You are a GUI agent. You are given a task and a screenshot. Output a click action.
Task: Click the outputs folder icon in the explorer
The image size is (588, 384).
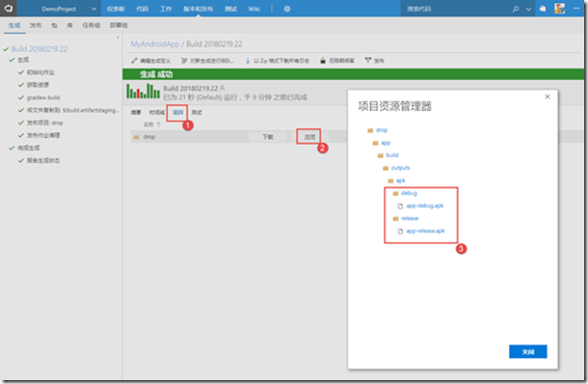pos(386,168)
